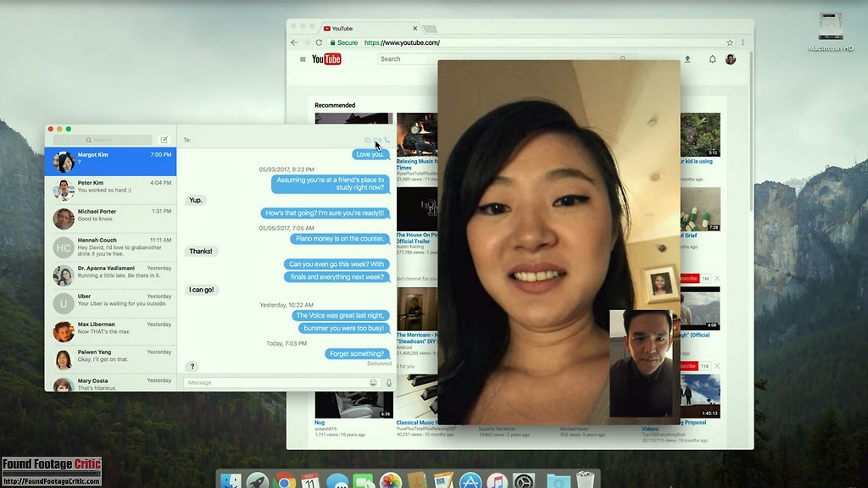
Task: Select Paiwen Yang conversation
Action: [111, 359]
